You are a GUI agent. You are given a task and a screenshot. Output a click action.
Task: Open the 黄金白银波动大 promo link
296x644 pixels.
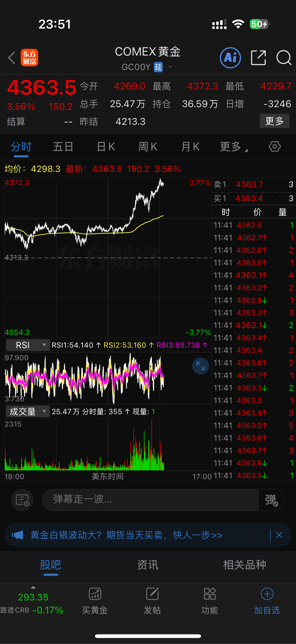click(126, 535)
